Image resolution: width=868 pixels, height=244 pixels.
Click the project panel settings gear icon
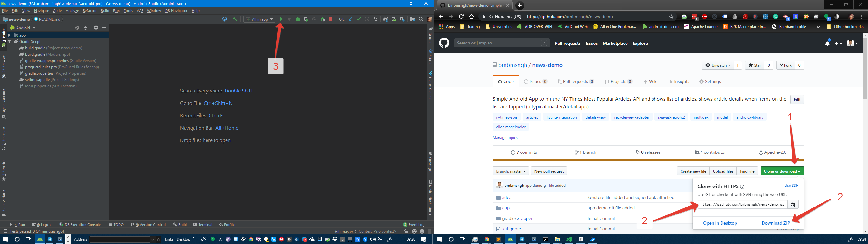[x=96, y=28]
